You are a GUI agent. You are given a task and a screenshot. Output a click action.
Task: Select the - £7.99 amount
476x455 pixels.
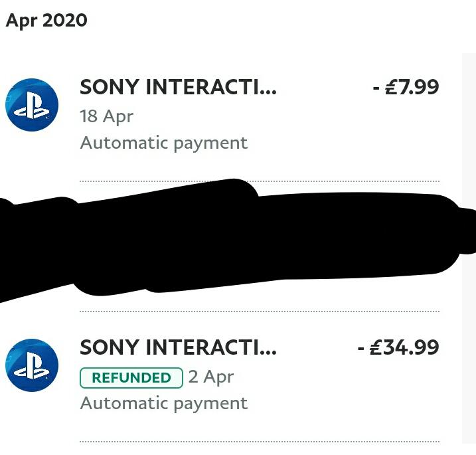click(x=406, y=88)
